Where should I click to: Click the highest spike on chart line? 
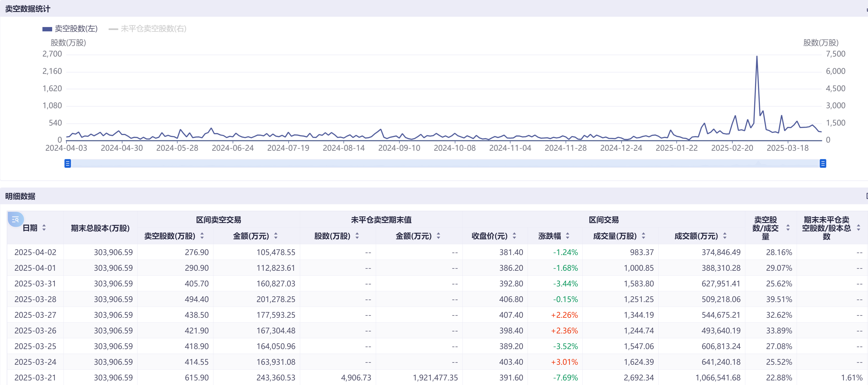click(757, 57)
